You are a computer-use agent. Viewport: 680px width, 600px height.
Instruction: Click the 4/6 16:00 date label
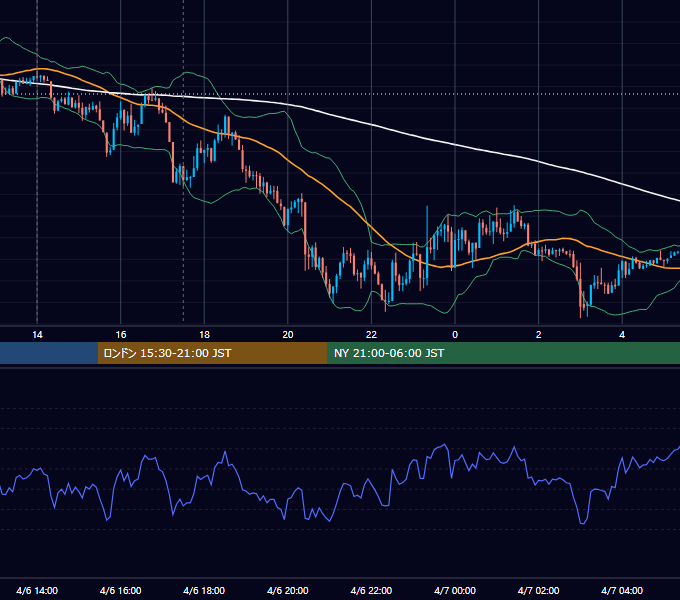pyautogui.click(x=121, y=590)
